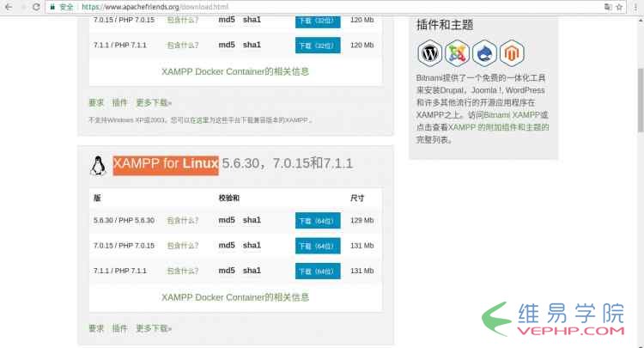
Task: Click the Joomla add-on icon
Action: coord(457,53)
